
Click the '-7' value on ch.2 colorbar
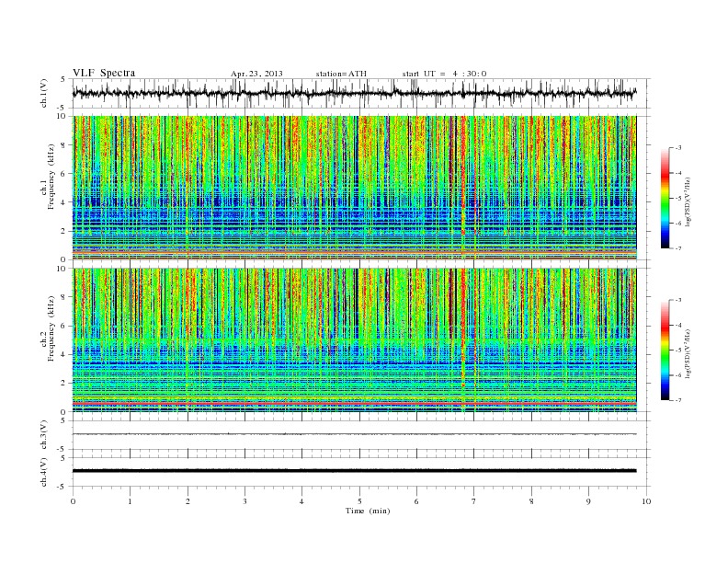pyautogui.click(x=678, y=400)
